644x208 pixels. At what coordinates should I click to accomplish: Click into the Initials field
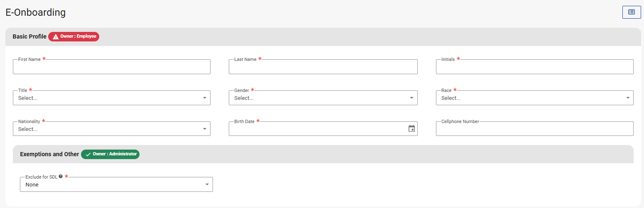[534, 67]
